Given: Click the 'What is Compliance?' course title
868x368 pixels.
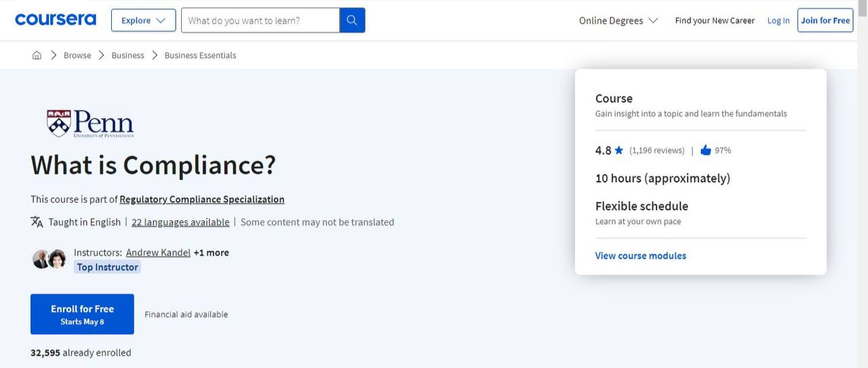Looking at the screenshot, I should coord(153,165).
